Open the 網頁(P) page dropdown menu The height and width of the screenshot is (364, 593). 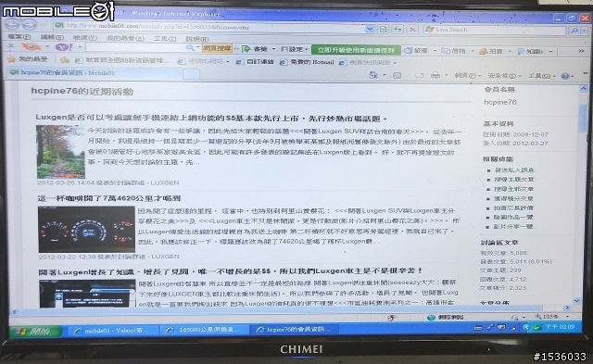click(x=468, y=76)
